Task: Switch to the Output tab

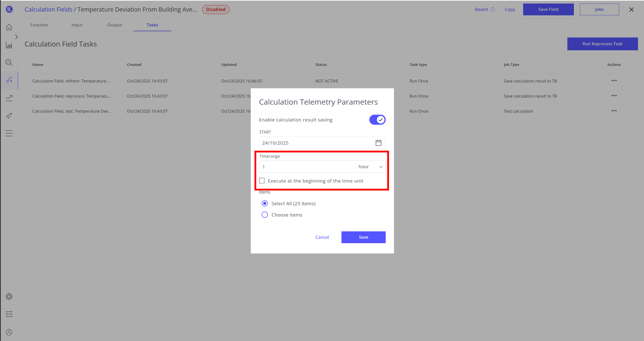Action: (115, 25)
